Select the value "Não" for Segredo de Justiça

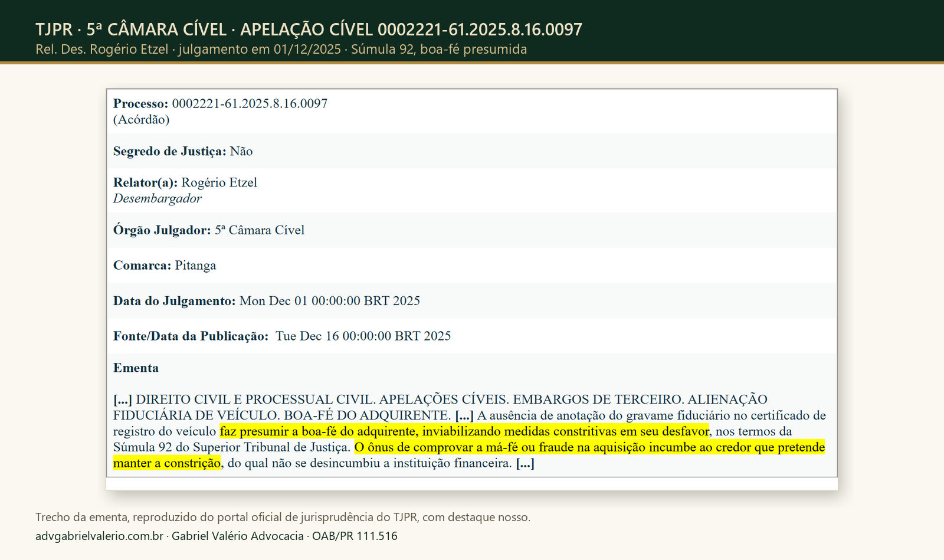click(x=241, y=151)
